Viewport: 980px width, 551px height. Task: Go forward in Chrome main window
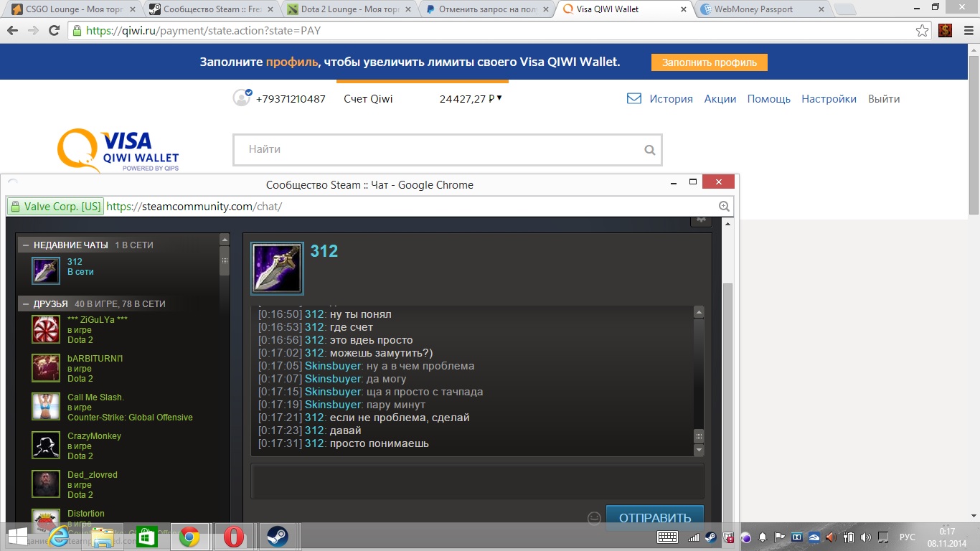tap(33, 31)
